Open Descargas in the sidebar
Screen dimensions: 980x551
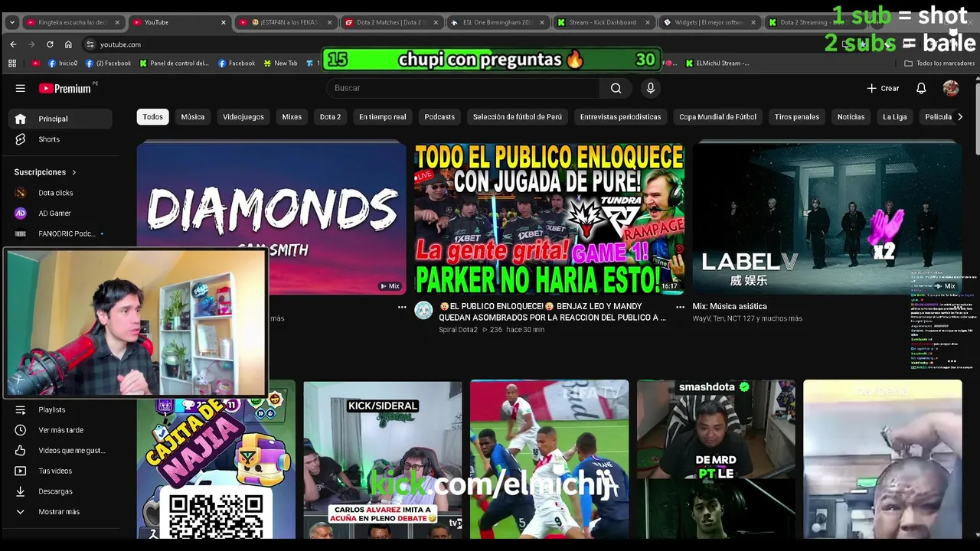pos(60,491)
